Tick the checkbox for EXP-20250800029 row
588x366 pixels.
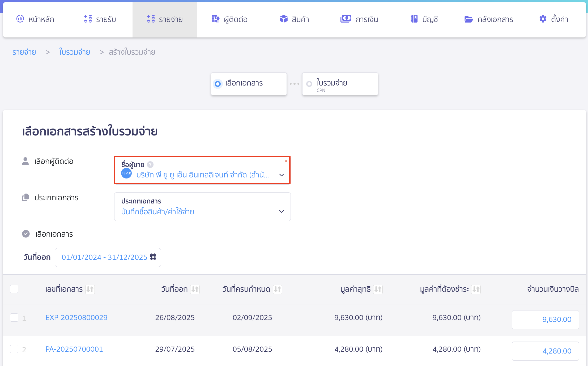[x=14, y=317]
